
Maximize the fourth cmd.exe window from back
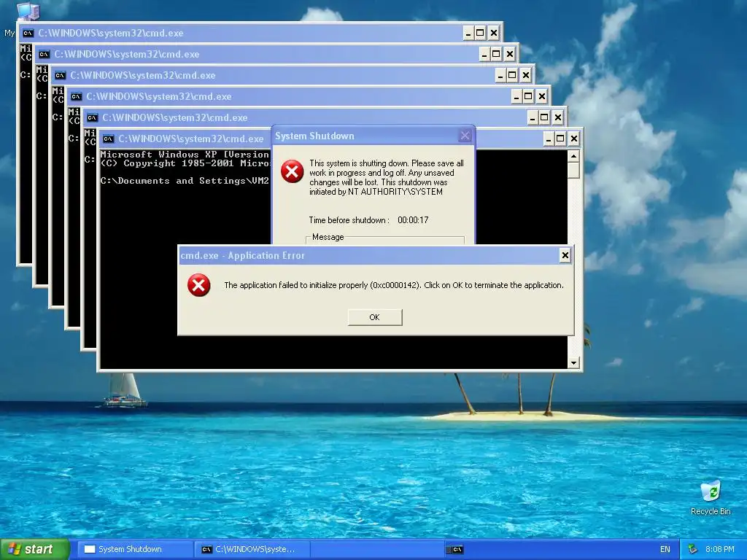528,96
